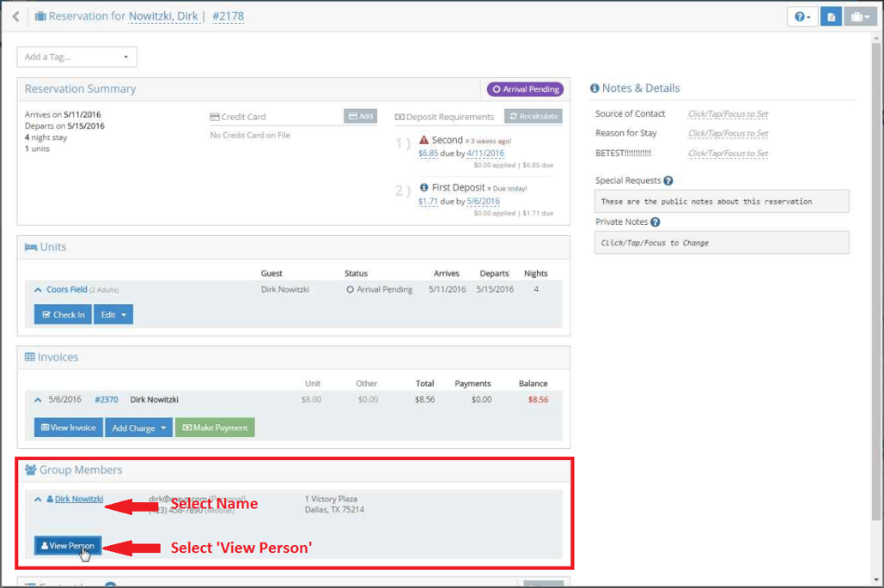
Task: Open the Add Charge dropdown
Action: pos(138,427)
